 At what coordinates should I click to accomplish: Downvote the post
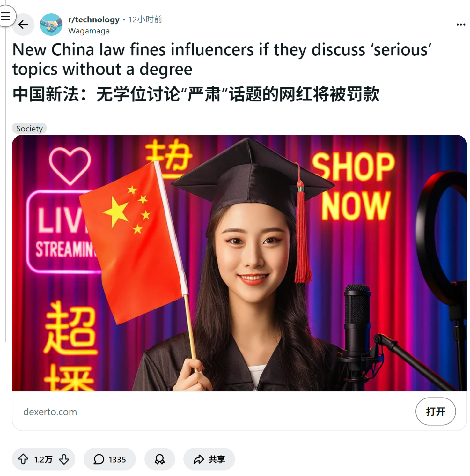(64, 459)
